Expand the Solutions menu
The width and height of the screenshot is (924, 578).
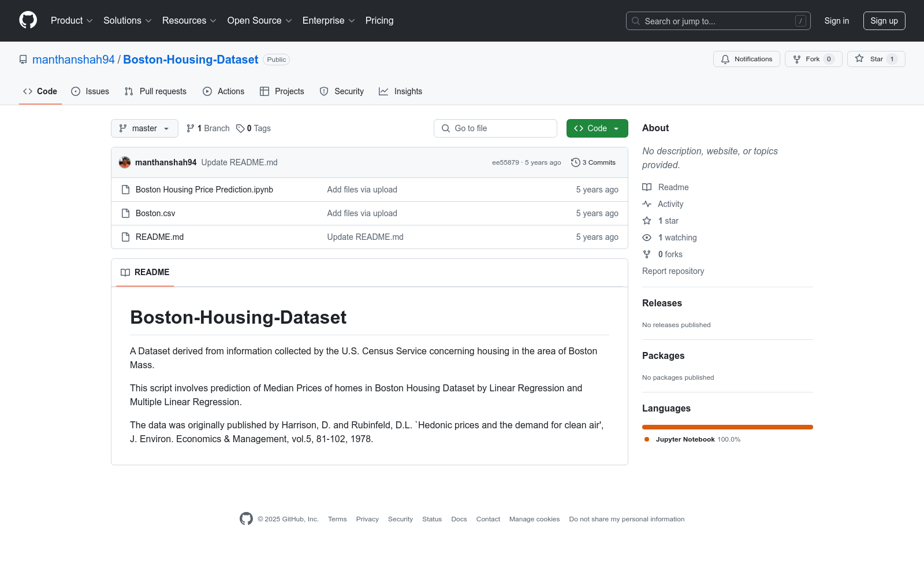[x=128, y=20]
